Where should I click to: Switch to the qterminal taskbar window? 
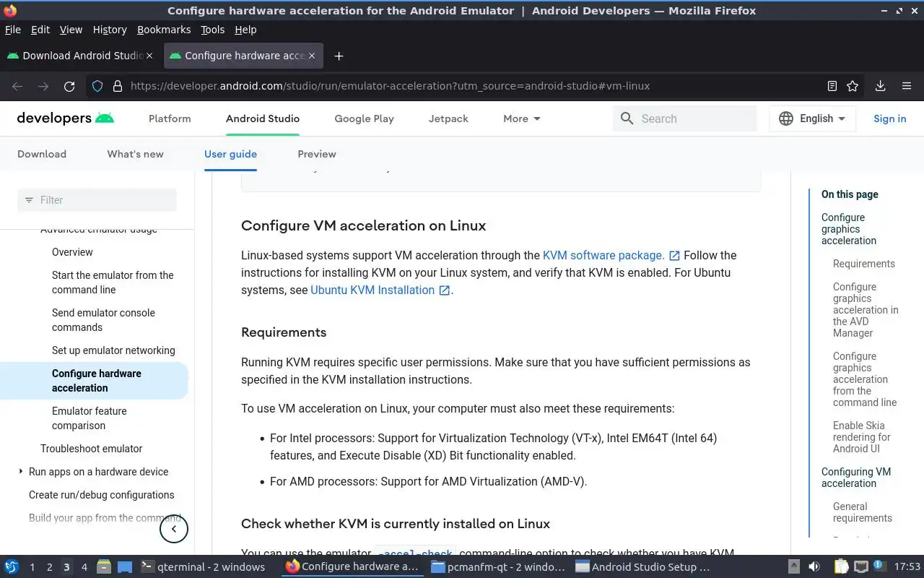203,566
